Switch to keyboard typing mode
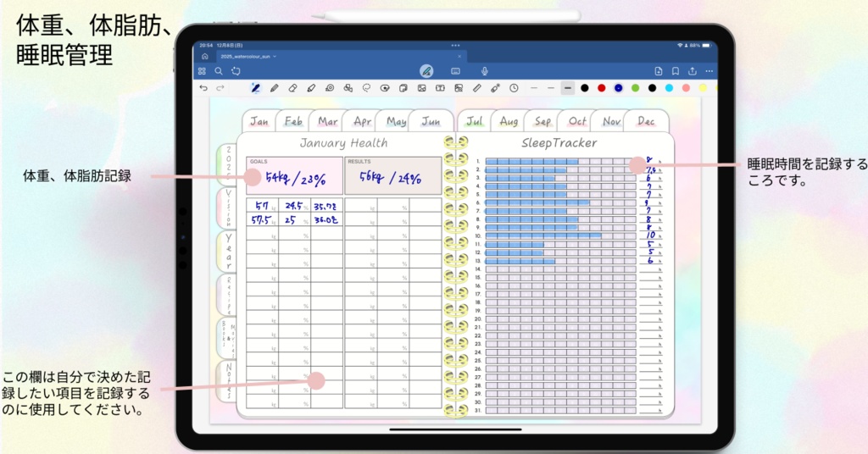The height and width of the screenshot is (454, 868). pos(455,71)
